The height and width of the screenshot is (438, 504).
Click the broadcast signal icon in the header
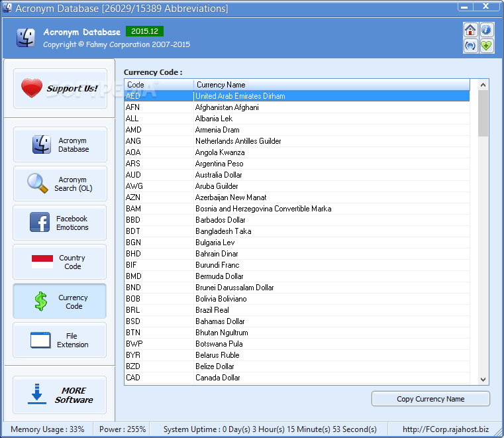point(470,46)
